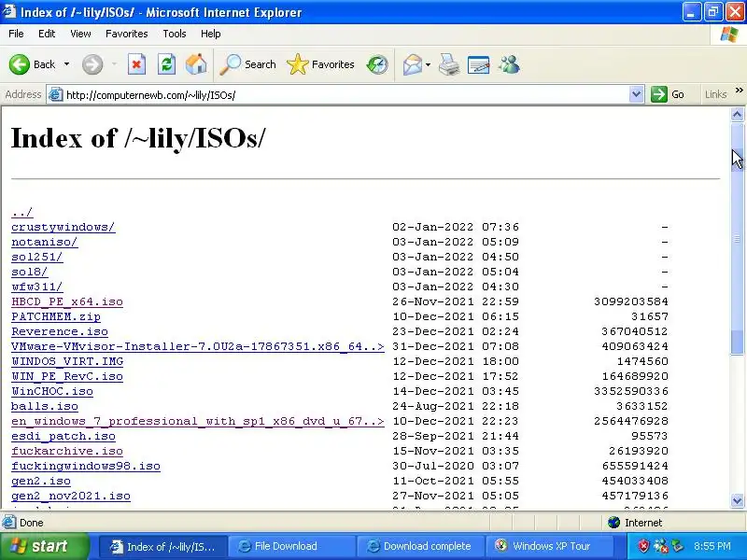Click the 8:55 PM system clock
Screen dimensions: 747x560
pyautogui.click(x=712, y=546)
